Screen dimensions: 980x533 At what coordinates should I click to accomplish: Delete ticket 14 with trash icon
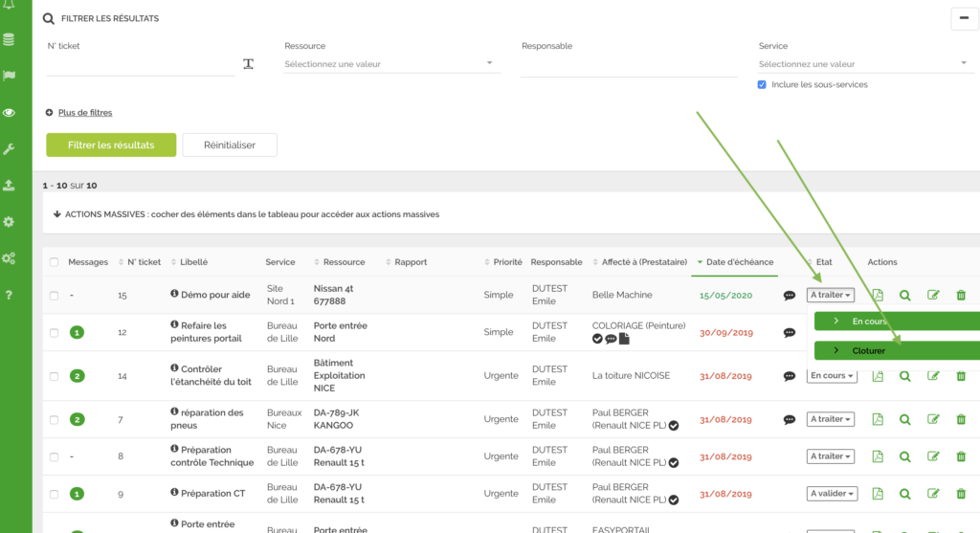961,376
